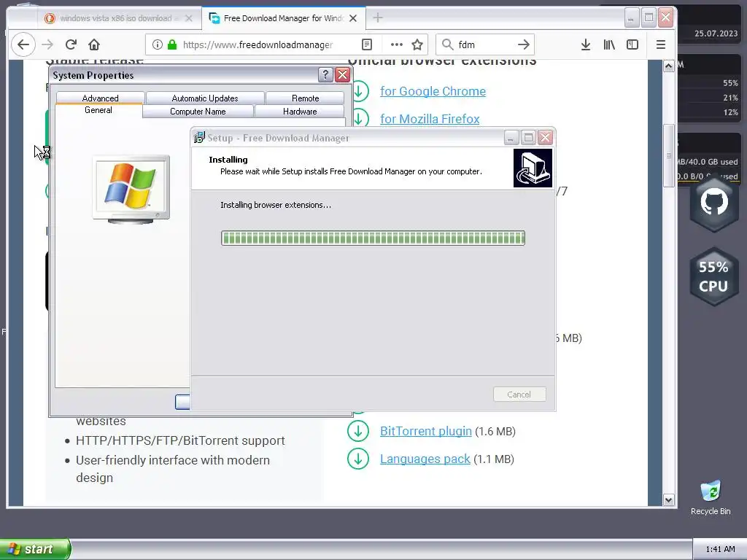Screen dimensions: 747x560
Task: Show site information icon in address bar
Action: [157, 44]
